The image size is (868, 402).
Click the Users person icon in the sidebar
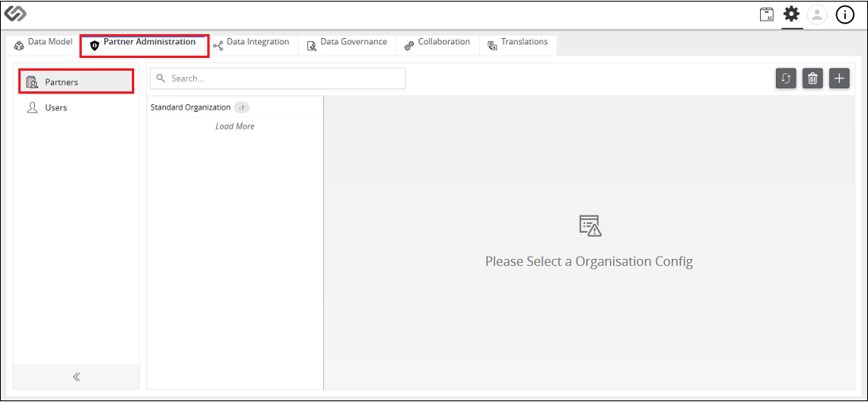point(32,107)
